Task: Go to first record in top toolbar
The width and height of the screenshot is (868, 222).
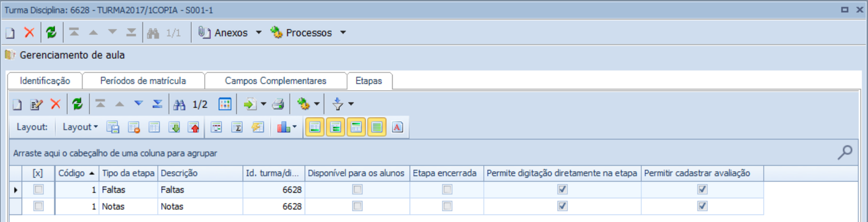Action: (74, 33)
